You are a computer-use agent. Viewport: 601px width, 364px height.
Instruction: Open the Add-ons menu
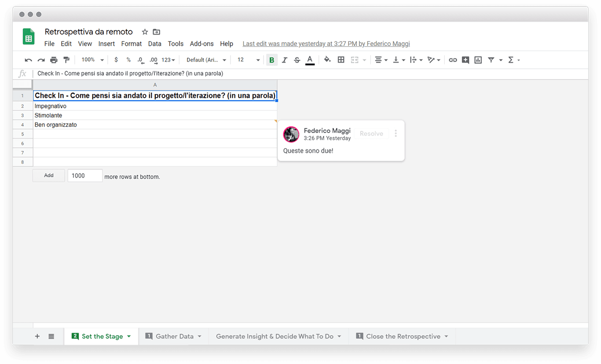[x=202, y=44]
